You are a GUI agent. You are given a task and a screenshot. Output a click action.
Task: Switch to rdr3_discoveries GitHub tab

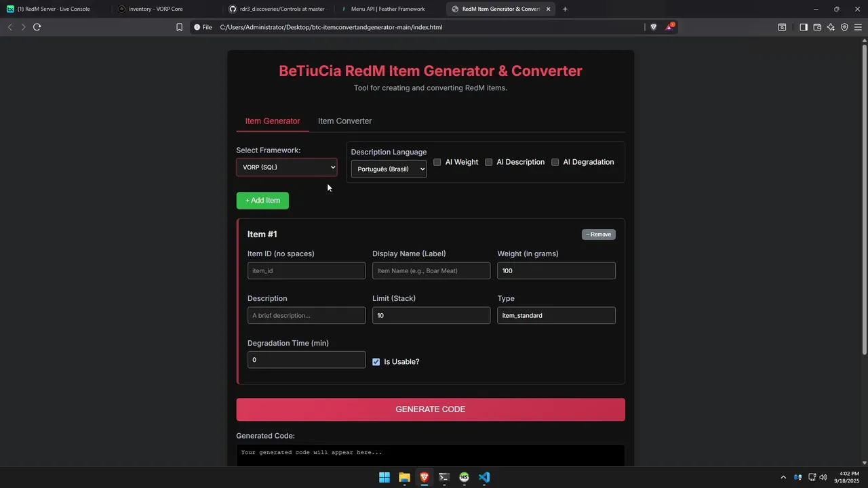point(277,9)
